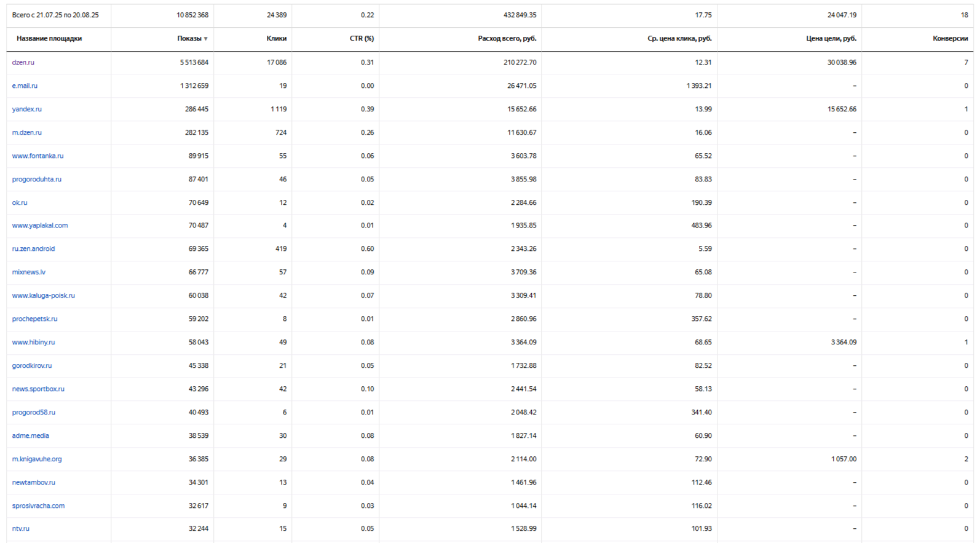Viewport: 980px width, 543px height.
Task: Click the m.knigavuhe.org link
Action: (x=37, y=459)
